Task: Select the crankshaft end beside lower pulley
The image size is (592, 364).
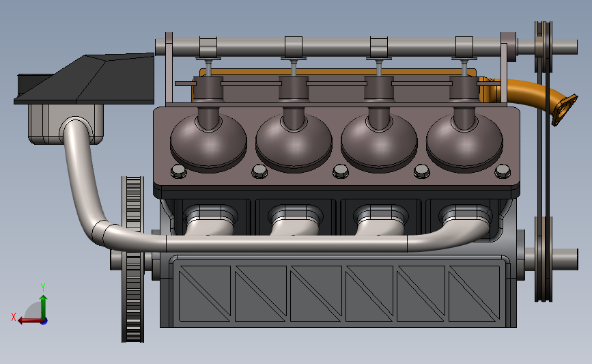Action: (565, 259)
